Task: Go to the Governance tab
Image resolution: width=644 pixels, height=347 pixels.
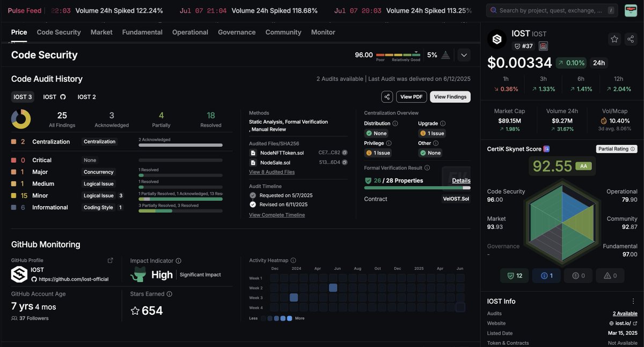Action: coord(237,32)
